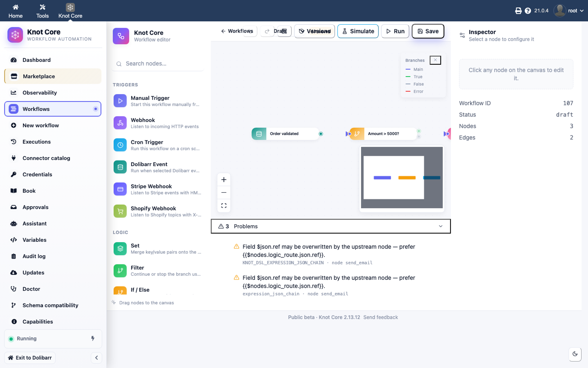Screen dimensions: 588x368
Task: Open Schema compatibility in the sidebar
Action: point(53,305)
